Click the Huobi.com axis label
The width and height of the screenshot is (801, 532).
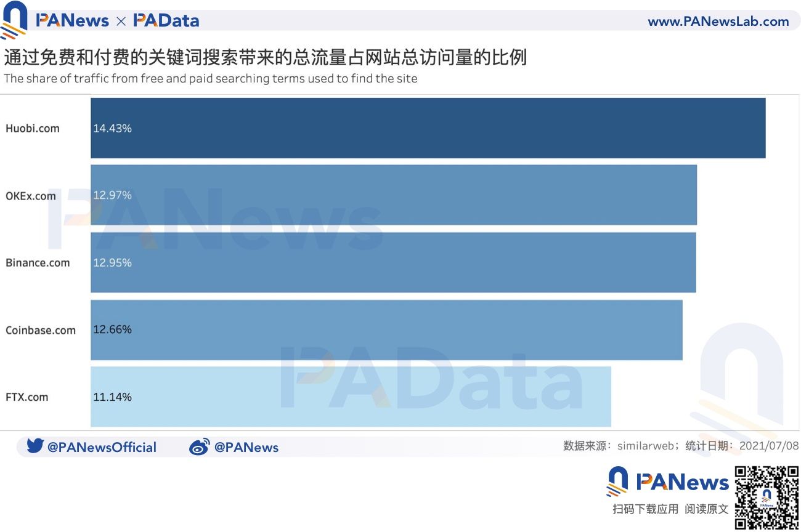click(33, 128)
